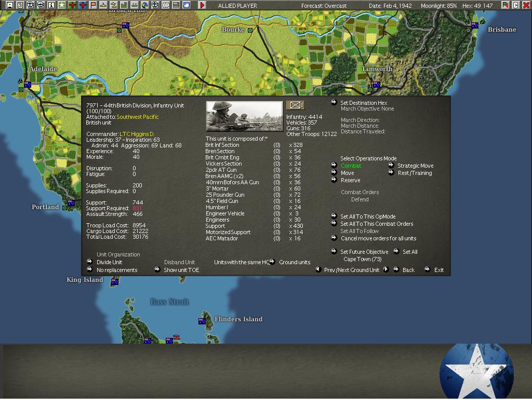Select Strategic Move operations mode
This screenshot has width=532, height=408.
[415, 166]
